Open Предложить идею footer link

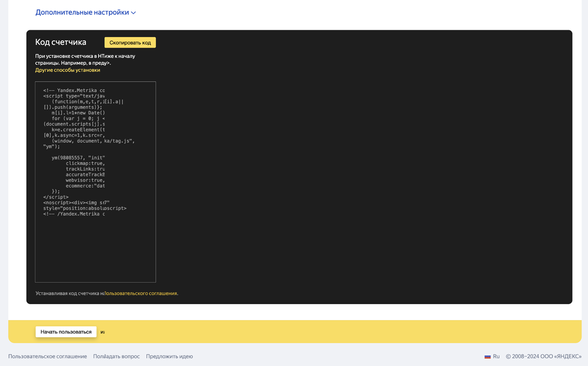pos(169,356)
